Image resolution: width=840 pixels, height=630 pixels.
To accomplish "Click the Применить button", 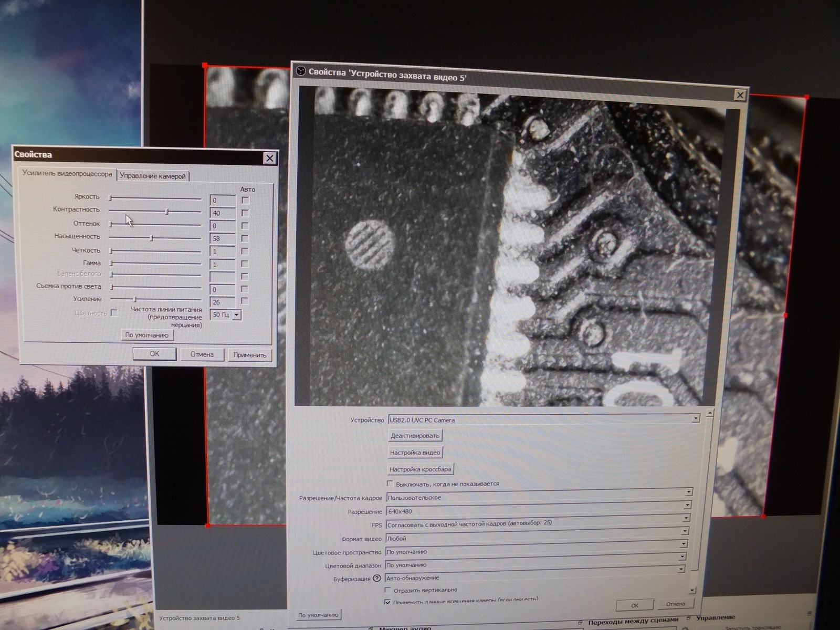I will coord(250,355).
